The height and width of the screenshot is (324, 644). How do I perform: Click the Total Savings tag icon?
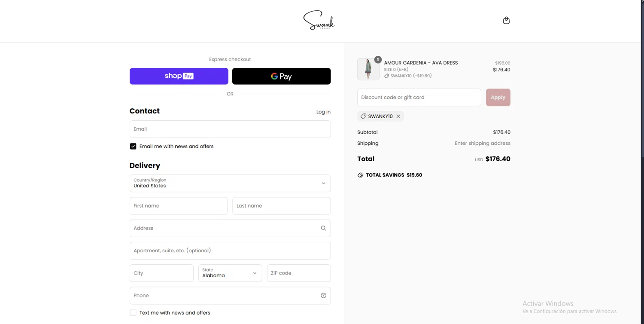click(360, 175)
